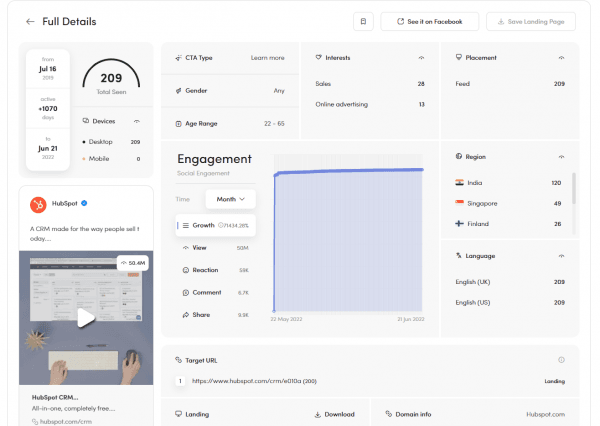This screenshot has height=426, width=600.
Task: Click the Region globe icon
Action: 459,157
